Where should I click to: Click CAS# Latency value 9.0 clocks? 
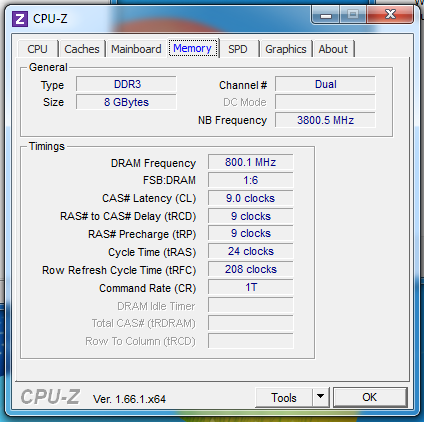point(251,198)
